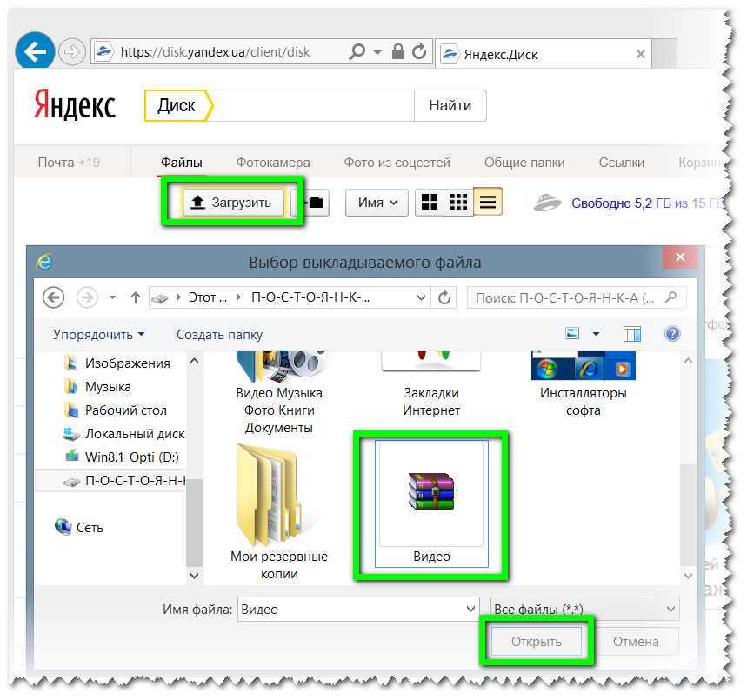Click the Загрузить upload button

(232, 203)
